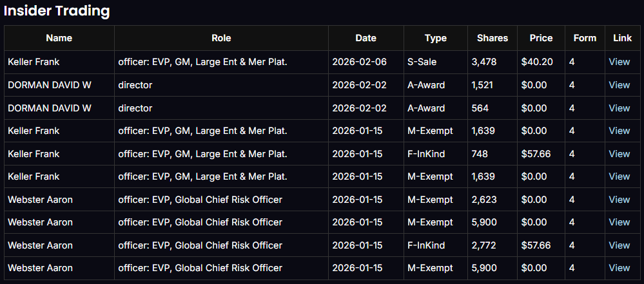Click View link for 1,521 shares award
The image size is (644, 284).
click(x=619, y=85)
